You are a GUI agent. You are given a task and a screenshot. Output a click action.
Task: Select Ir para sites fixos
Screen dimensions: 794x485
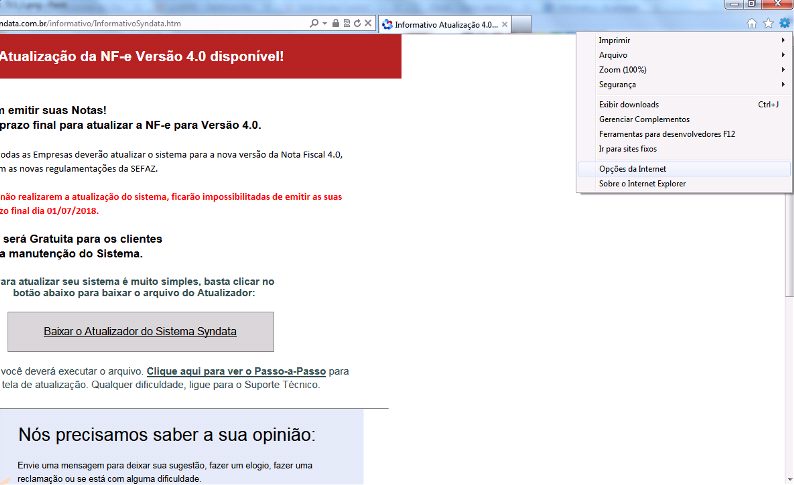685,148
